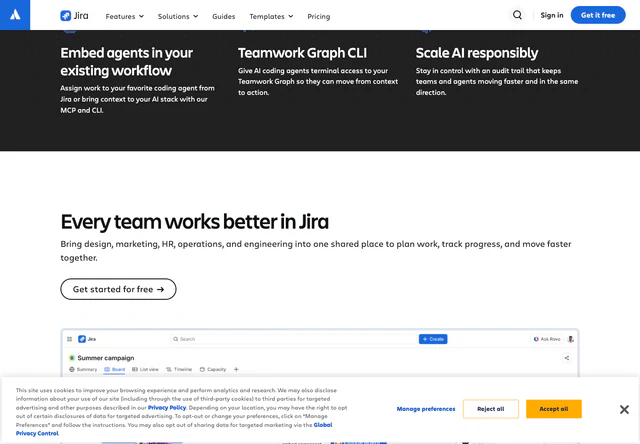Expand the Solutions dropdown menu
The height and width of the screenshot is (444, 640).
click(x=178, y=16)
